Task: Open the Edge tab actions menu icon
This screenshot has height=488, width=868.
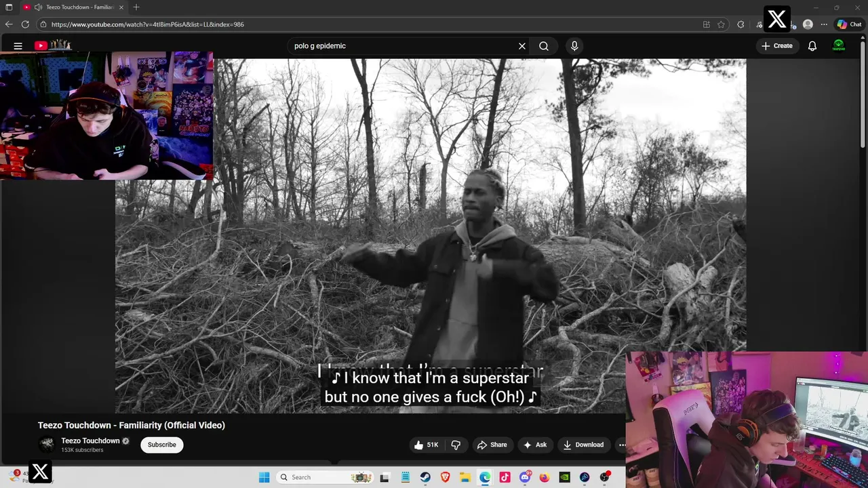Action: tap(9, 7)
